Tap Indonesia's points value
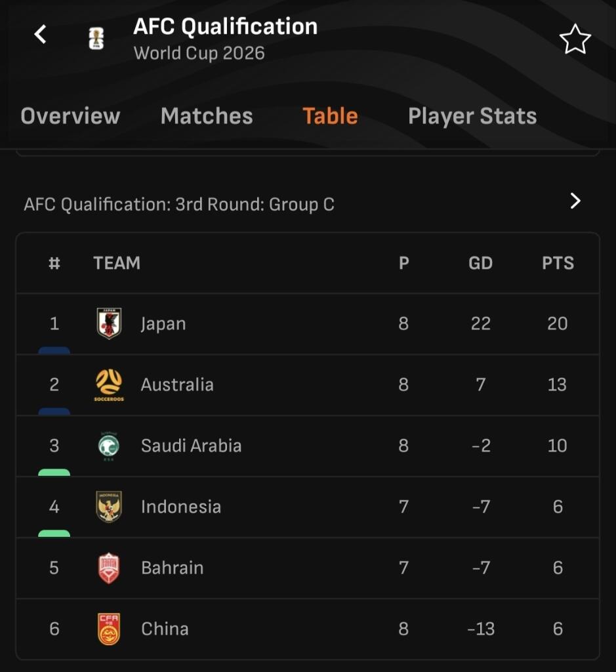The image size is (616, 672). 558,507
